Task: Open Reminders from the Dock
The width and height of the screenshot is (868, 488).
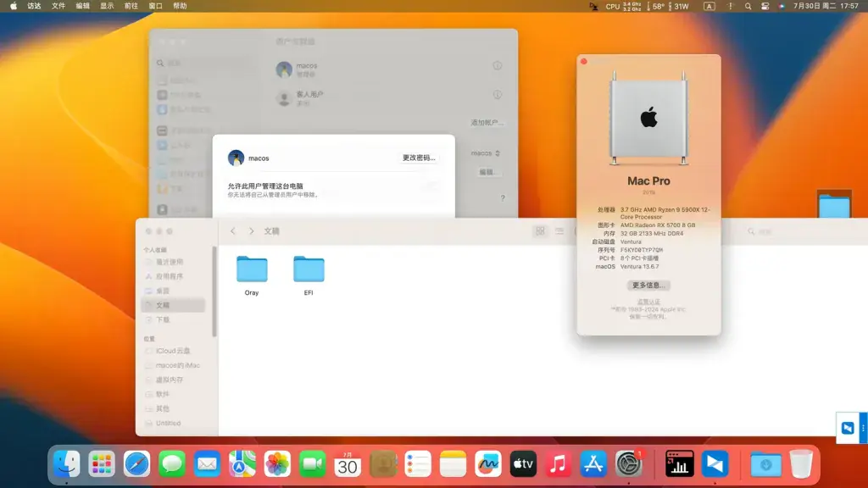Action: [x=418, y=463]
